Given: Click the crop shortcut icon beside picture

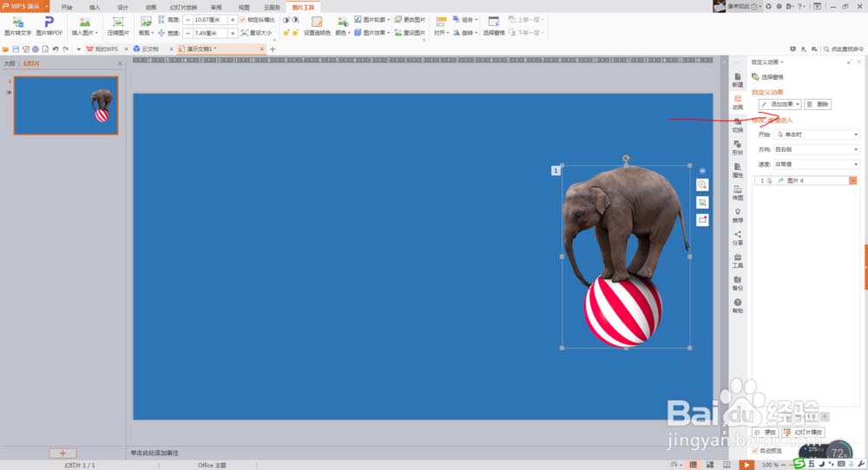Looking at the screenshot, I should coord(702,202).
